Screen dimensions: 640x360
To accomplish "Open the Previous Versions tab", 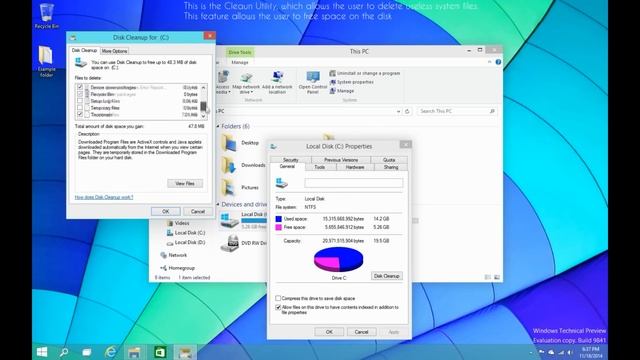I will click(x=341, y=160).
